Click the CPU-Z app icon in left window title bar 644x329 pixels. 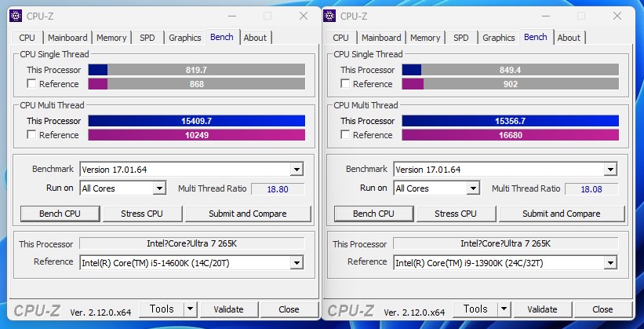click(16, 16)
